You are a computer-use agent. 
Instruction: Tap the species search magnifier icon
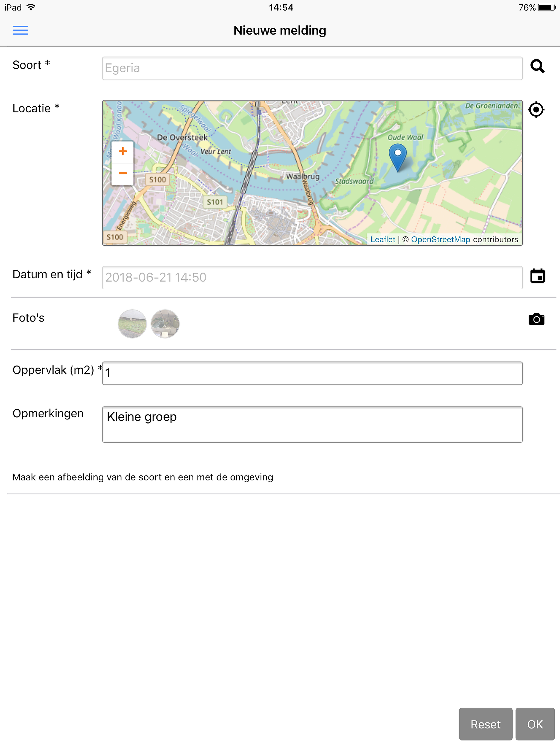(x=537, y=66)
